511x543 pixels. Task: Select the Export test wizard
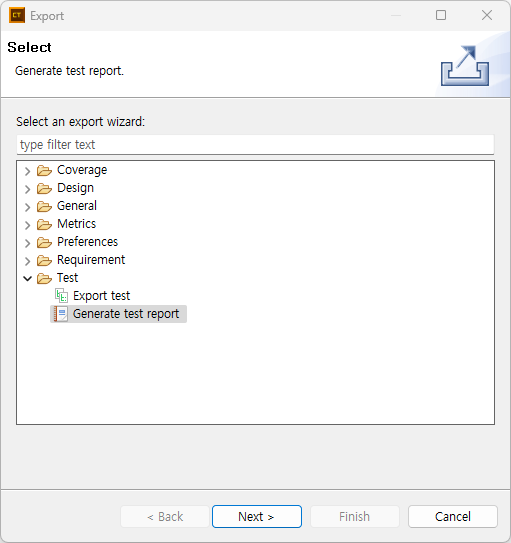click(101, 296)
